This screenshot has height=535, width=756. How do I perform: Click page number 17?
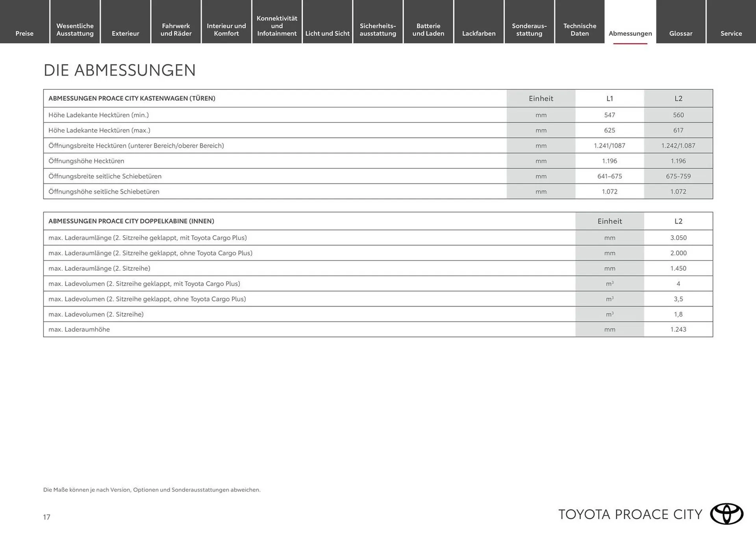(x=47, y=517)
